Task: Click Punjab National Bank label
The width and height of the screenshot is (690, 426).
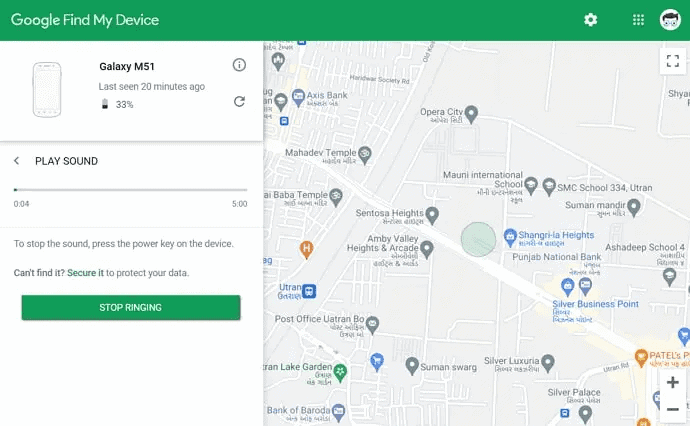Action: tap(557, 257)
